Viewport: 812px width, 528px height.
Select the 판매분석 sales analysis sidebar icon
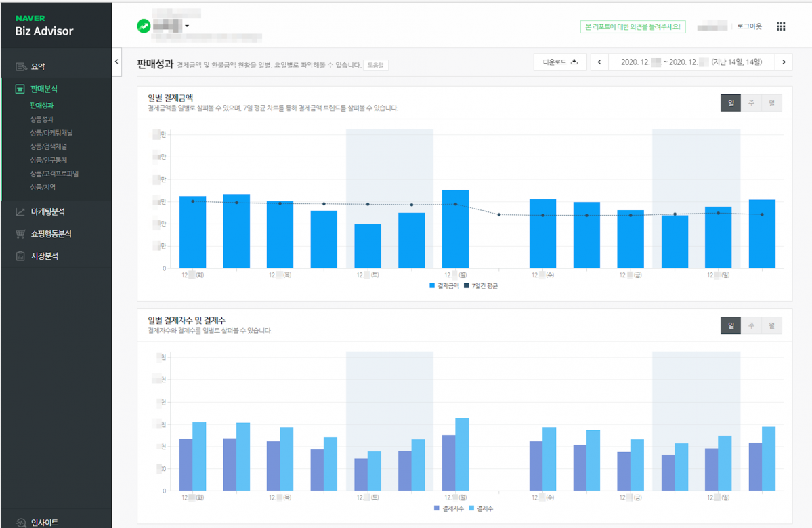point(21,88)
